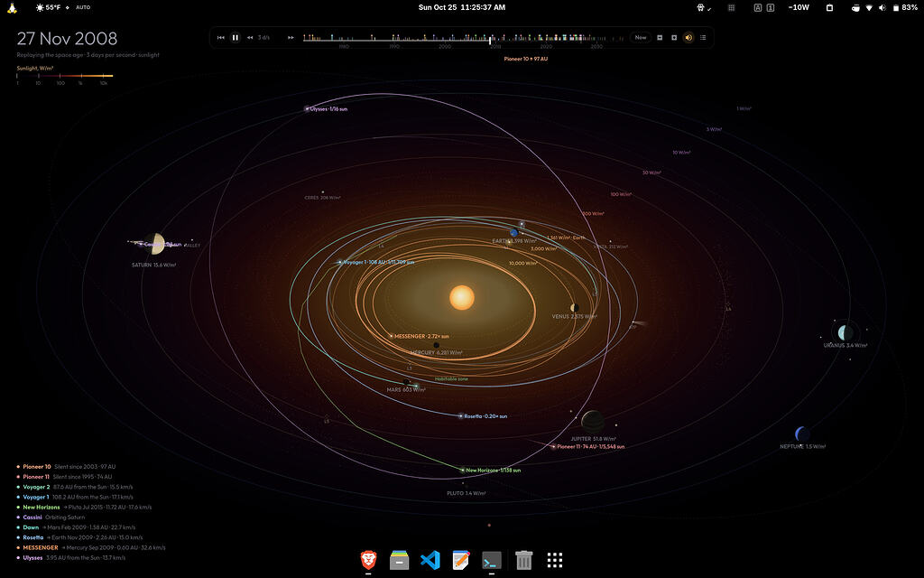The image size is (924, 578).
Task: Slow down the replay speed
Action: pos(250,37)
